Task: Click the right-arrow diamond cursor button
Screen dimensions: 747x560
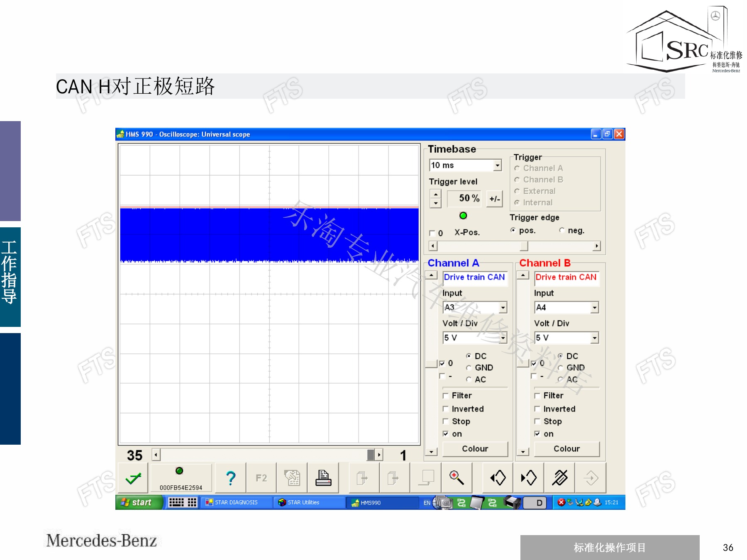Action: coord(529,478)
